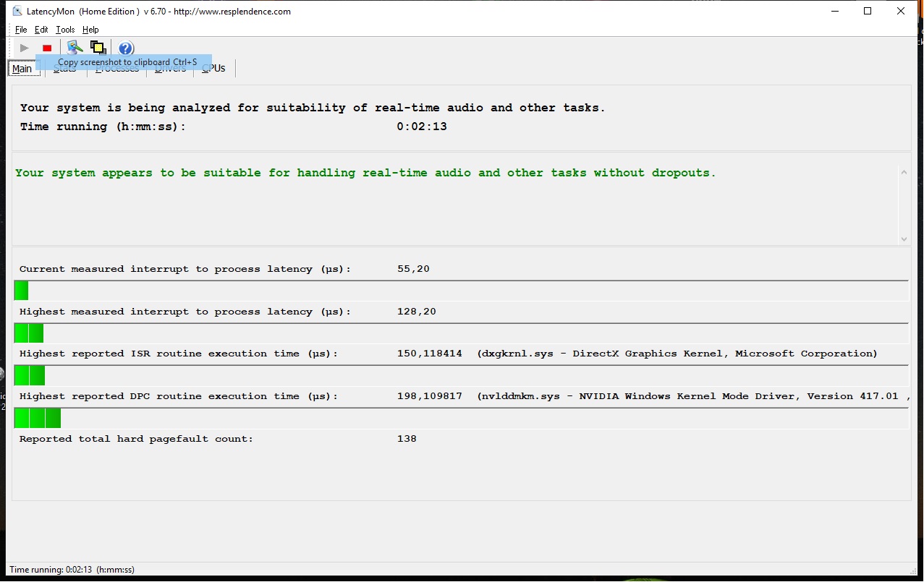This screenshot has height=582, width=924.
Task: Click the DPC value 198,109817
Action: coord(430,396)
